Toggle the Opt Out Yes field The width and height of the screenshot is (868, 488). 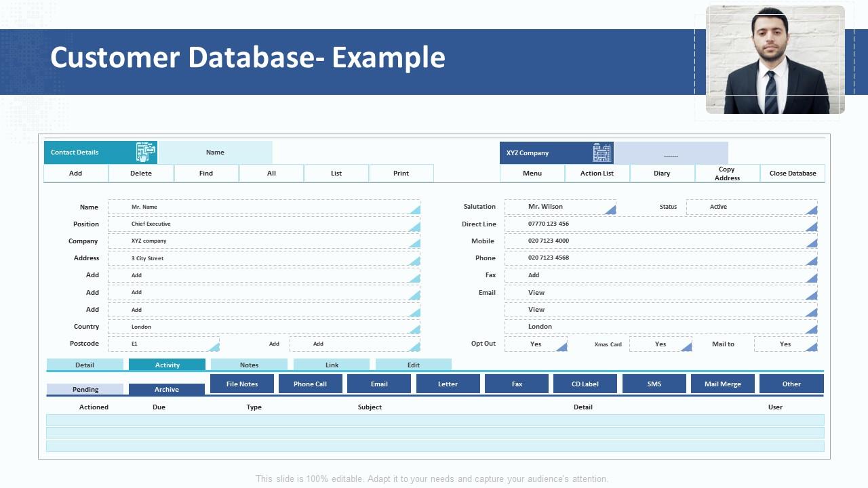[x=536, y=344]
